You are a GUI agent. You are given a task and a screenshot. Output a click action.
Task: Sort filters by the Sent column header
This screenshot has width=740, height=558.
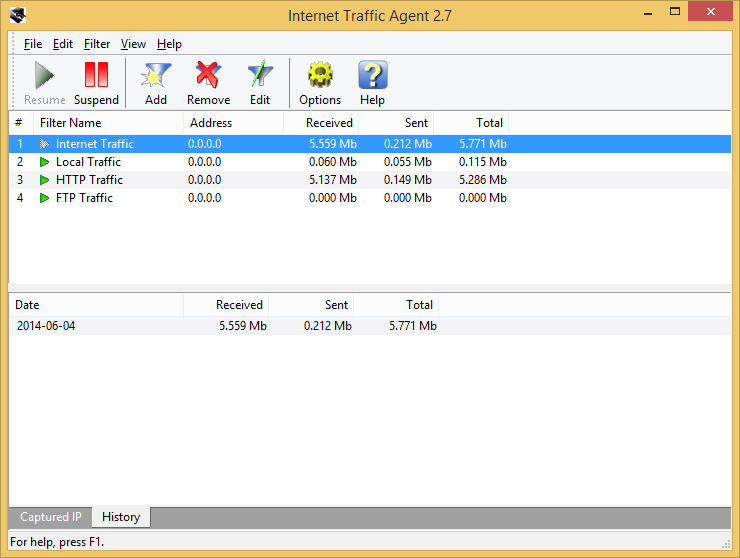(x=396, y=123)
